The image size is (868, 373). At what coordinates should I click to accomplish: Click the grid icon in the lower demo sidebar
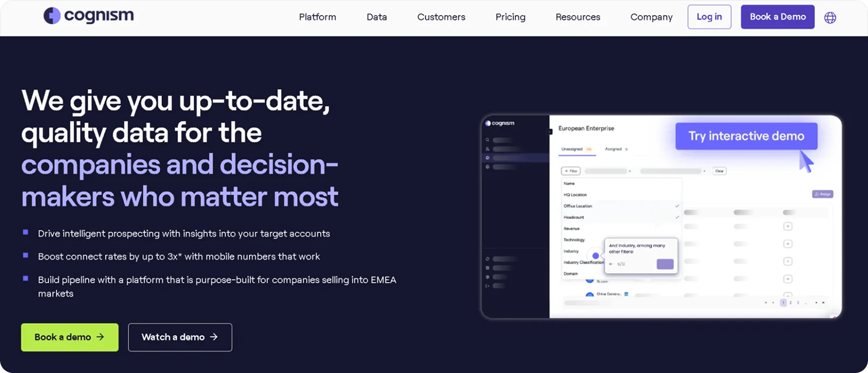point(487,268)
